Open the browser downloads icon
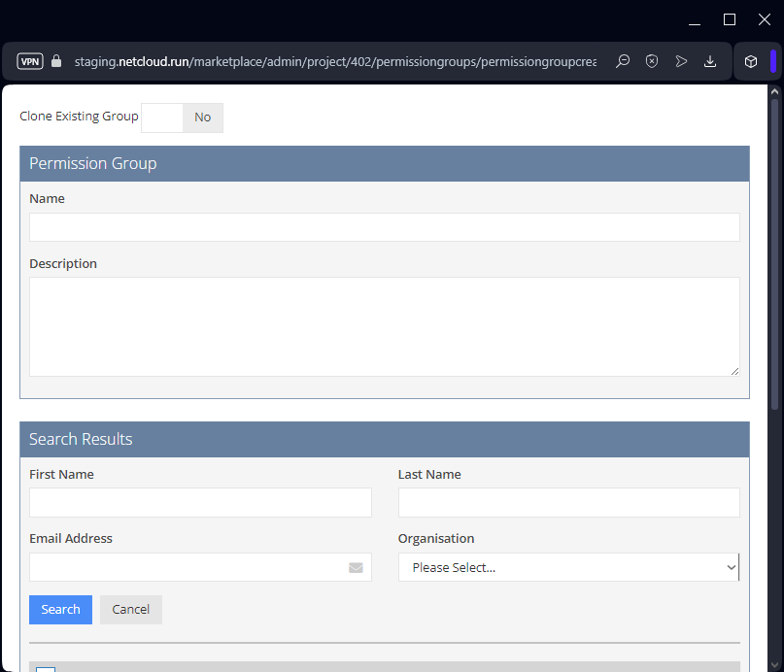Viewport: 784px width, 672px height. [710, 61]
